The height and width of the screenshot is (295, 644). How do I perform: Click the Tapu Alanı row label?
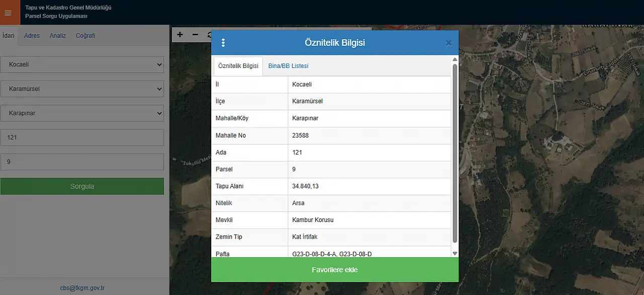[229, 186]
